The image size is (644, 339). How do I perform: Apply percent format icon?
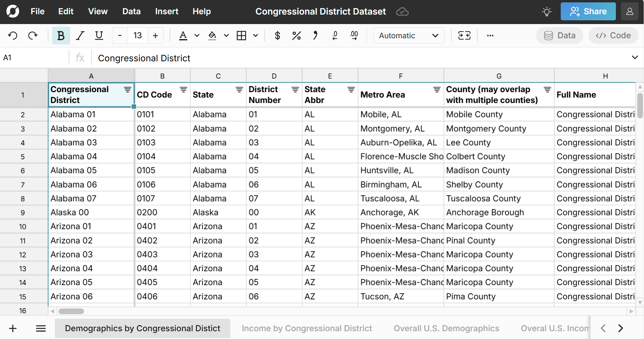click(296, 36)
